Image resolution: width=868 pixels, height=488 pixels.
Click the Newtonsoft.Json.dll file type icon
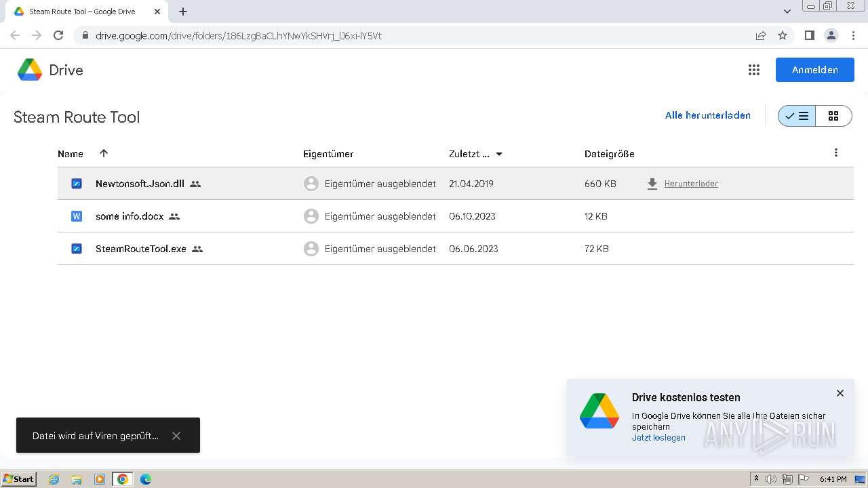click(77, 184)
